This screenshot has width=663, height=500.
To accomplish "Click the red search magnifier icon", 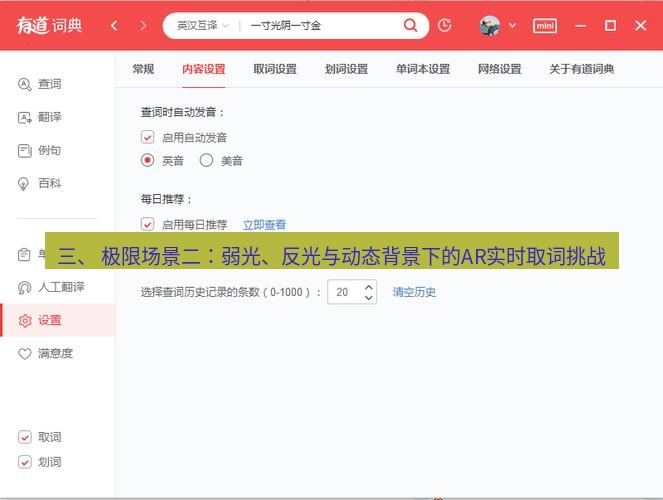I will click(x=410, y=25).
